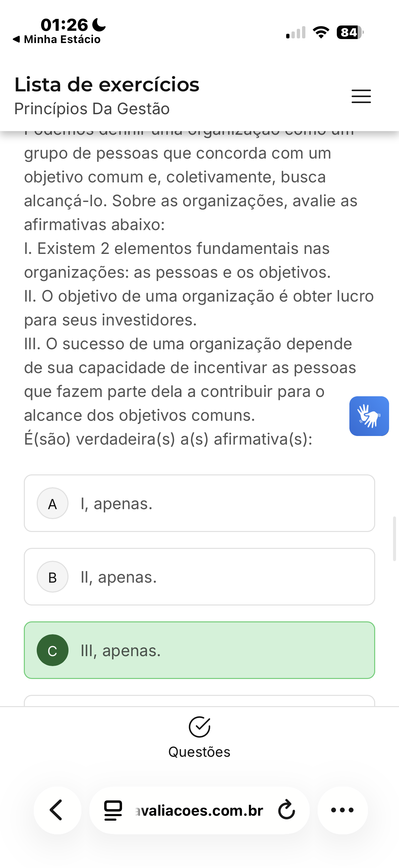The height and width of the screenshot is (868, 399).
Task: Open the Questões tab label
Action: 199,752
